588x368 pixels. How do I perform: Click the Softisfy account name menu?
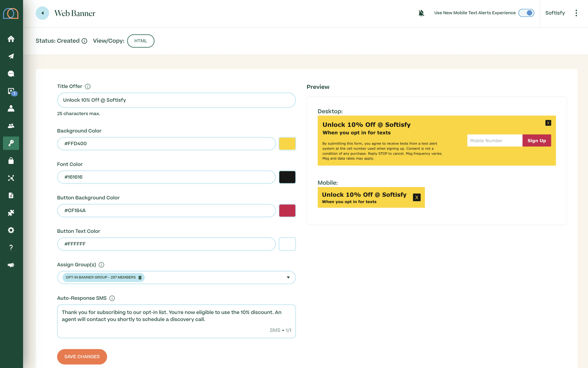click(x=555, y=13)
